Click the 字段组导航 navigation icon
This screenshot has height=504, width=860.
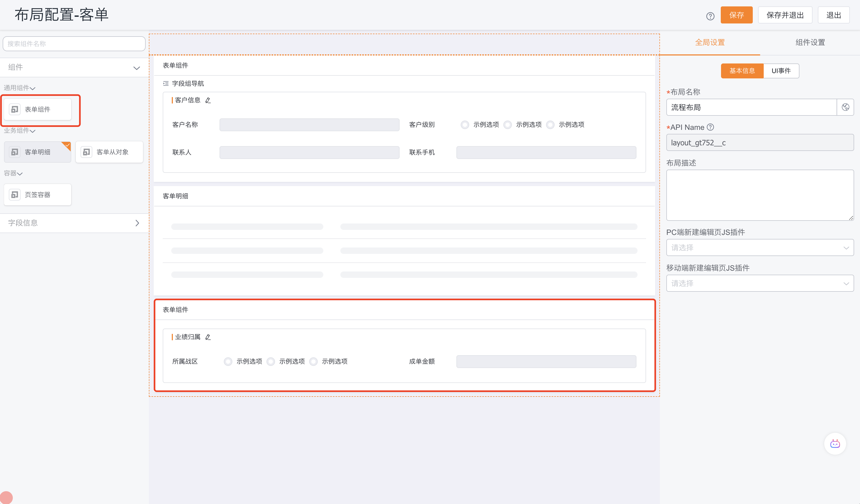click(166, 84)
